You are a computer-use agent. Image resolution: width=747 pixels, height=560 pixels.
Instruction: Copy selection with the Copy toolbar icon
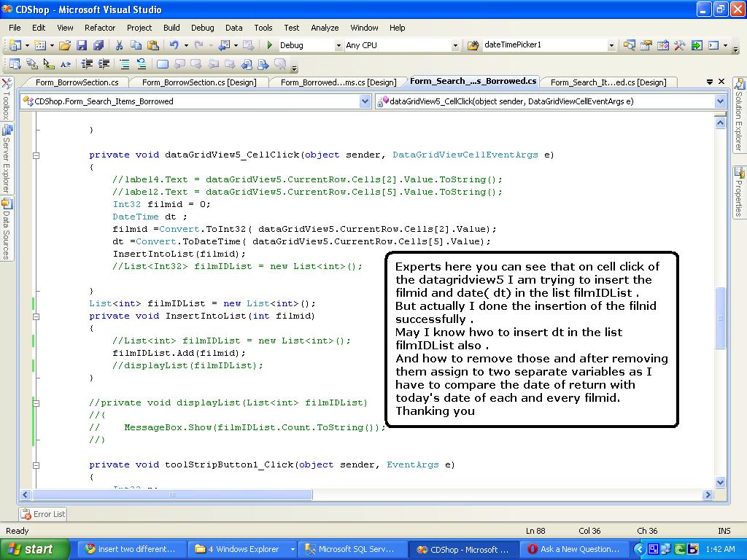click(136, 44)
